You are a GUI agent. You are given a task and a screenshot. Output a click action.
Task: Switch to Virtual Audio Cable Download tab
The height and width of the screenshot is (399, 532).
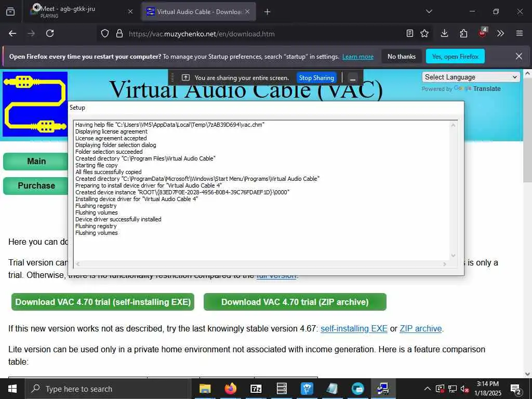tap(198, 11)
